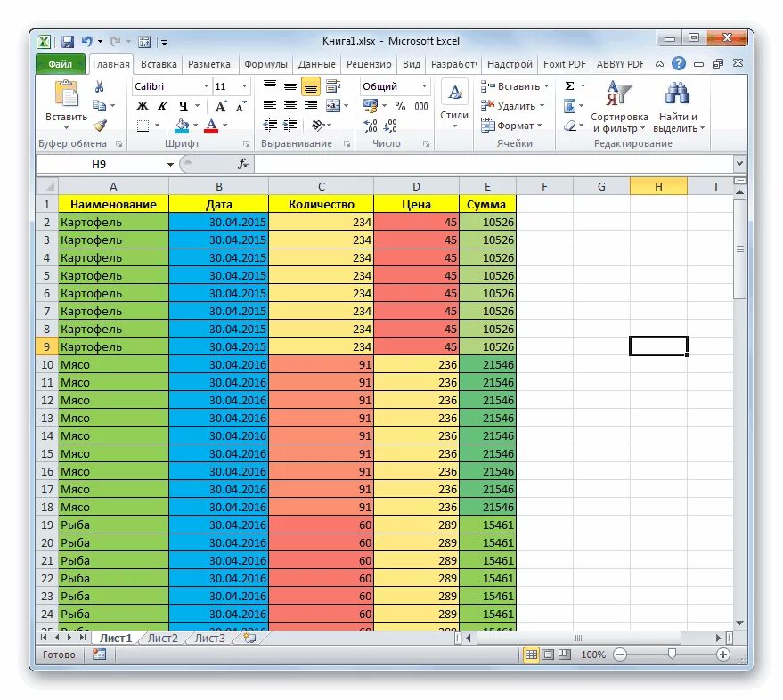The width and height of the screenshot is (783, 700).
Task: Select row 9 header
Action: click(x=47, y=346)
